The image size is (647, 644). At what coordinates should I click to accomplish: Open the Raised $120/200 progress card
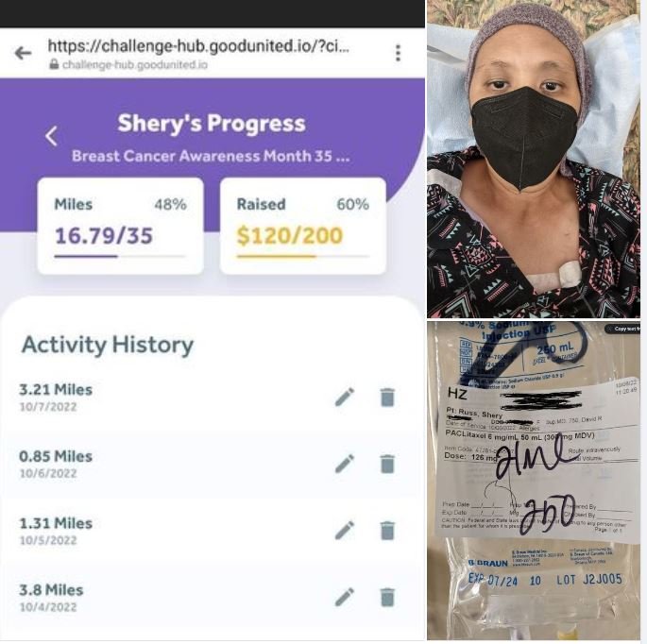pos(303,226)
